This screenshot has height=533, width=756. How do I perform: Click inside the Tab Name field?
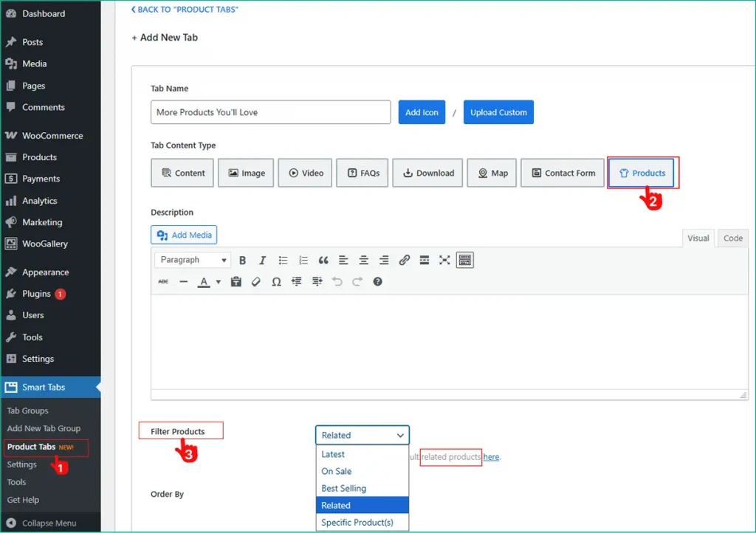[270, 112]
